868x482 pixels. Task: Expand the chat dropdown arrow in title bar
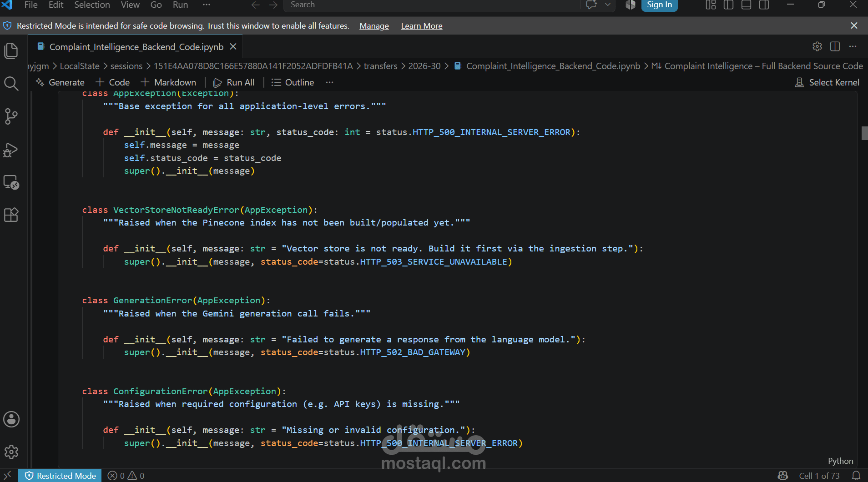point(607,5)
